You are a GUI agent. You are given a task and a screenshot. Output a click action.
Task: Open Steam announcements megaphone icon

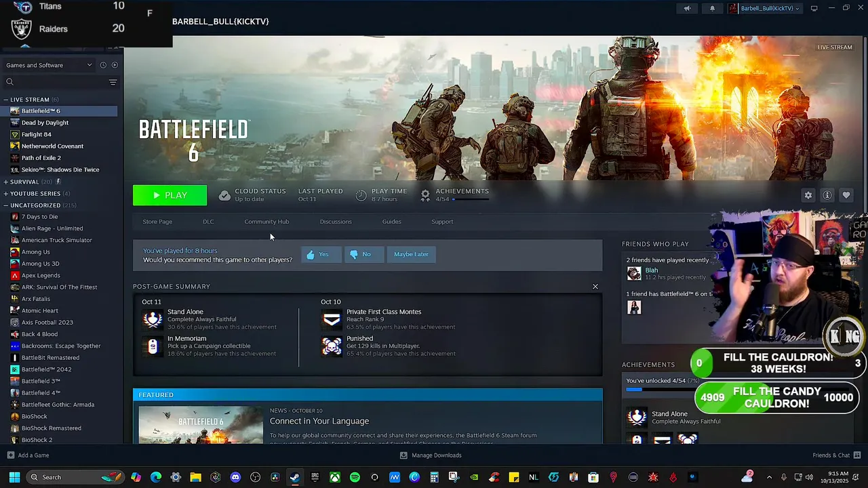pyautogui.click(x=687, y=8)
